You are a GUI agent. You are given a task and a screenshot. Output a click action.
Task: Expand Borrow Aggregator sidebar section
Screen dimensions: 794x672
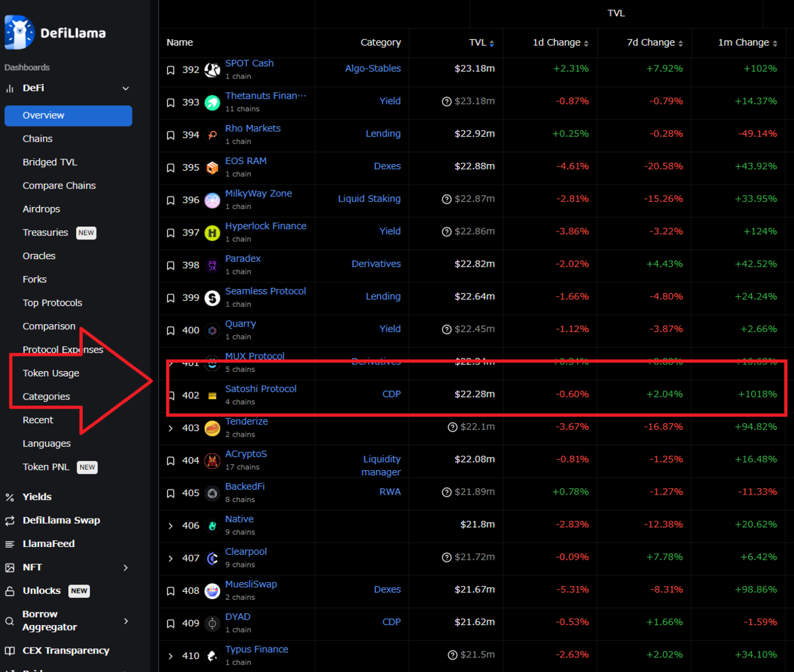click(126, 620)
